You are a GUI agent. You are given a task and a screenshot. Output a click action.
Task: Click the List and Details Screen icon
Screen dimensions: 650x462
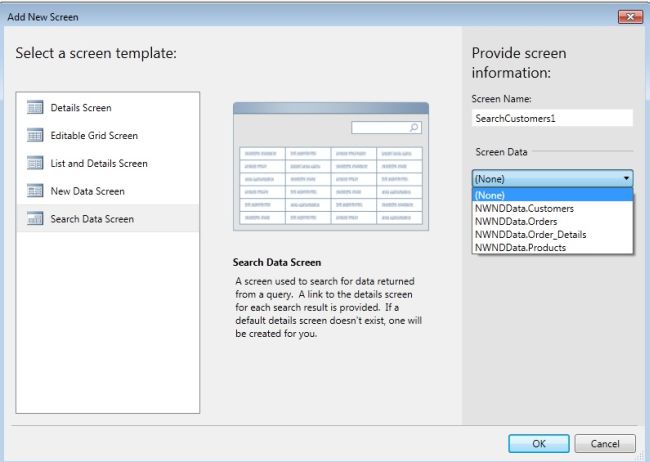click(35, 163)
